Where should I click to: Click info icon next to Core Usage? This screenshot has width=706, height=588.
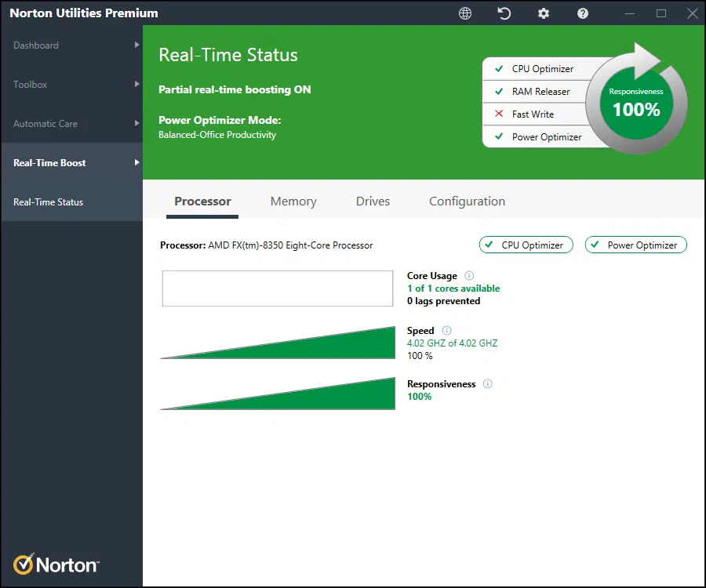pyautogui.click(x=469, y=276)
